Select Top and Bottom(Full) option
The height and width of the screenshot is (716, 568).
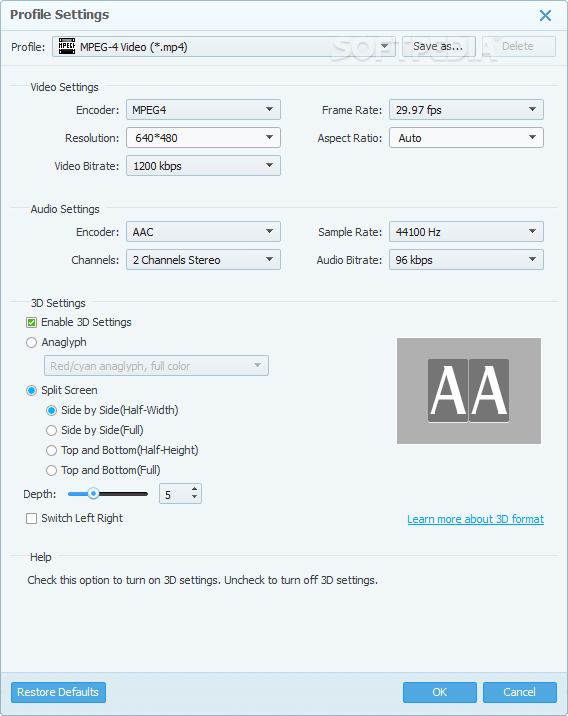tap(52, 470)
